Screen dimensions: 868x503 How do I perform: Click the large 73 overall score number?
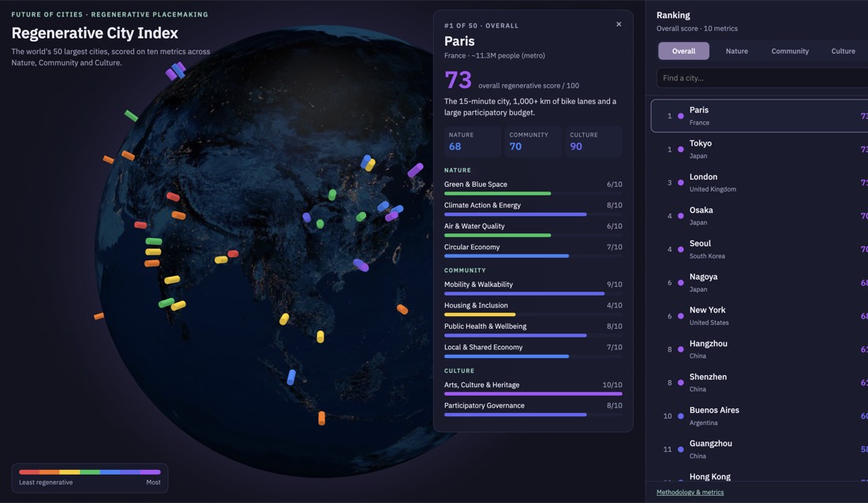point(458,80)
